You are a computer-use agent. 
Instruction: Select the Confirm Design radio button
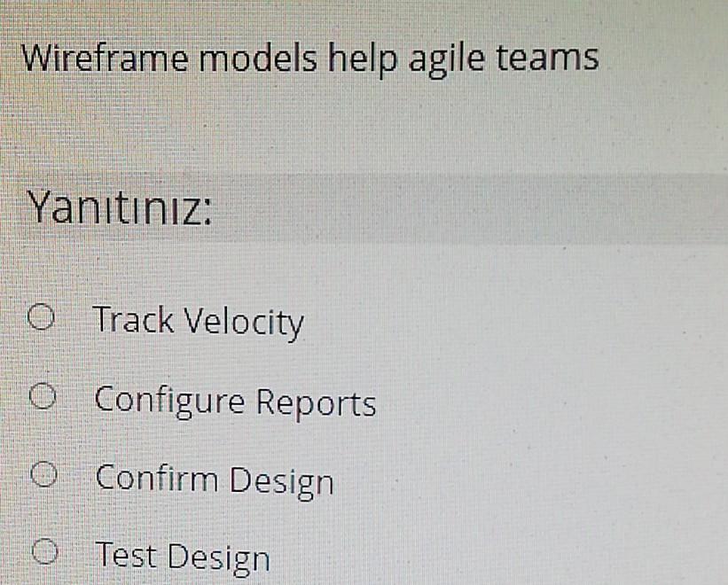click(x=43, y=472)
